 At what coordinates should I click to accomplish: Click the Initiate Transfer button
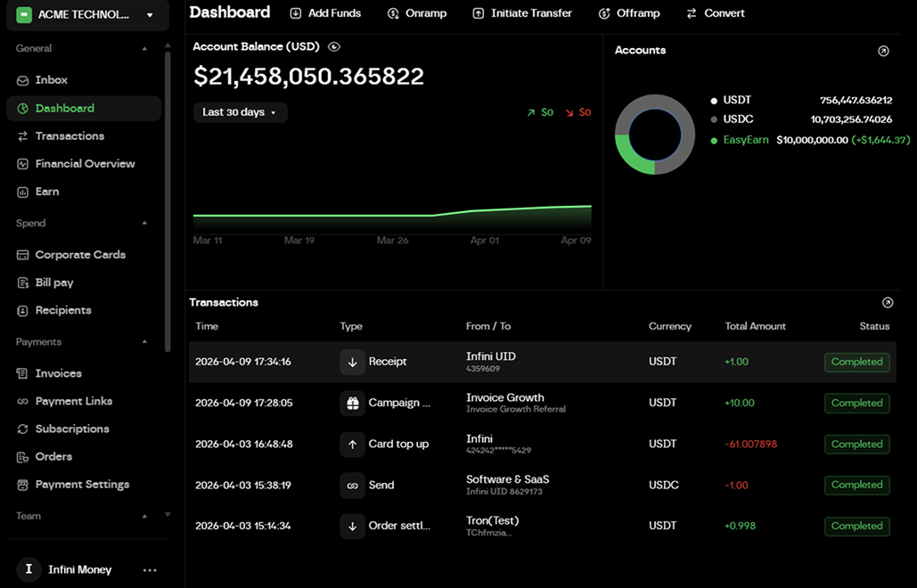[x=522, y=13]
